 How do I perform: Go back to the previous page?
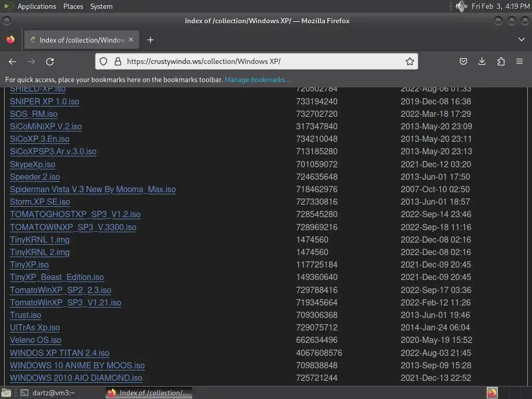[12, 62]
